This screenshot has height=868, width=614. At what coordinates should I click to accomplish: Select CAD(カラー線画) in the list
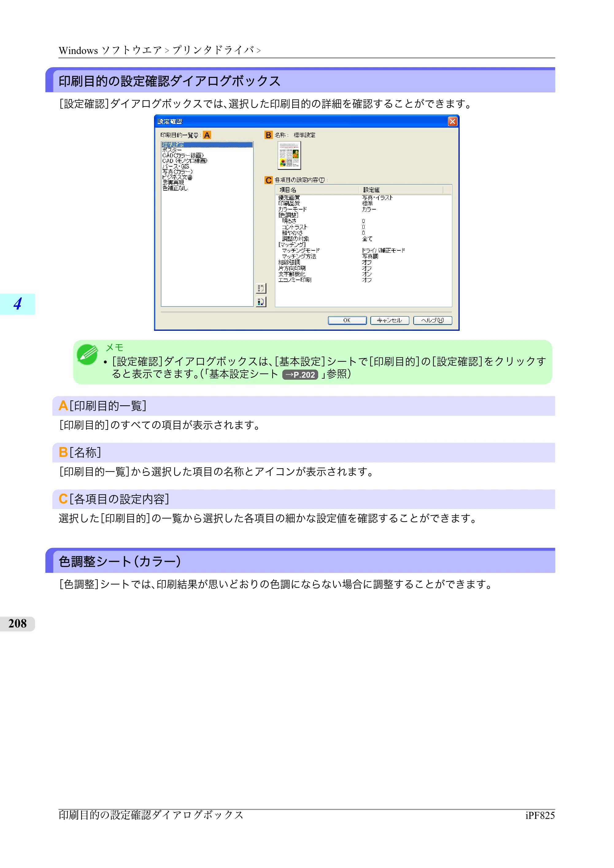click(207, 155)
